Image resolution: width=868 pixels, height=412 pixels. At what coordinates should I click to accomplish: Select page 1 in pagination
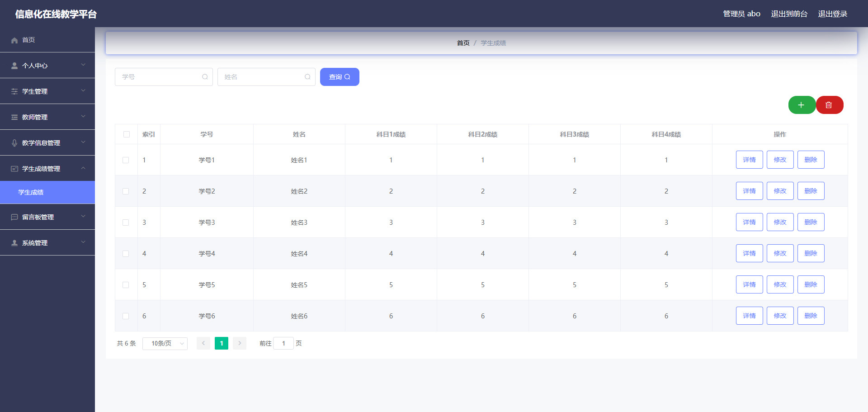(222, 343)
